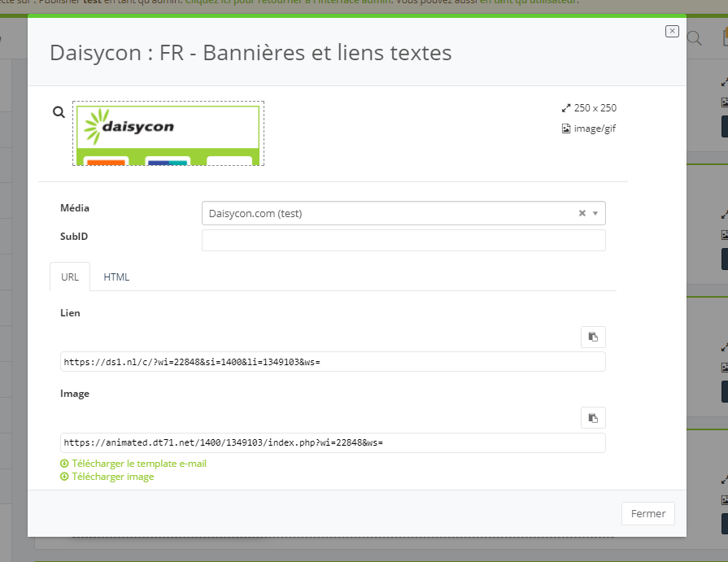
Task: Close the dialog with the X icon
Action: pyautogui.click(x=672, y=31)
